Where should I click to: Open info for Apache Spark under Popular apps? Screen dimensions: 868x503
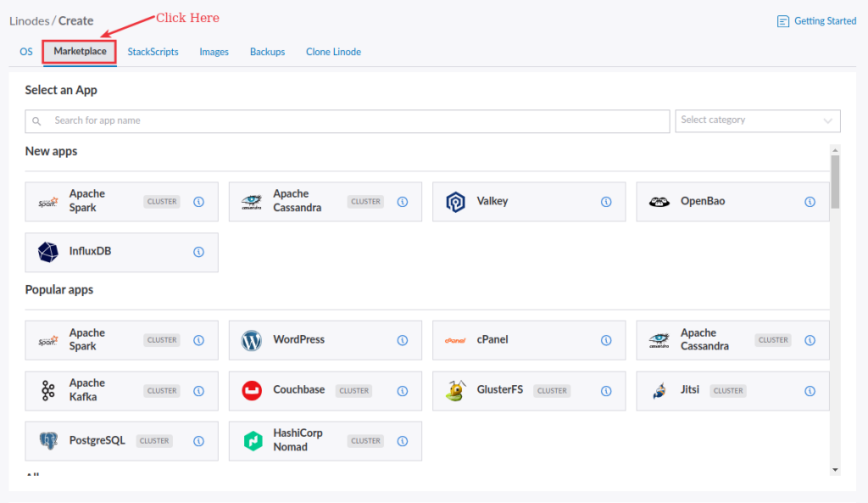coord(198,340)
